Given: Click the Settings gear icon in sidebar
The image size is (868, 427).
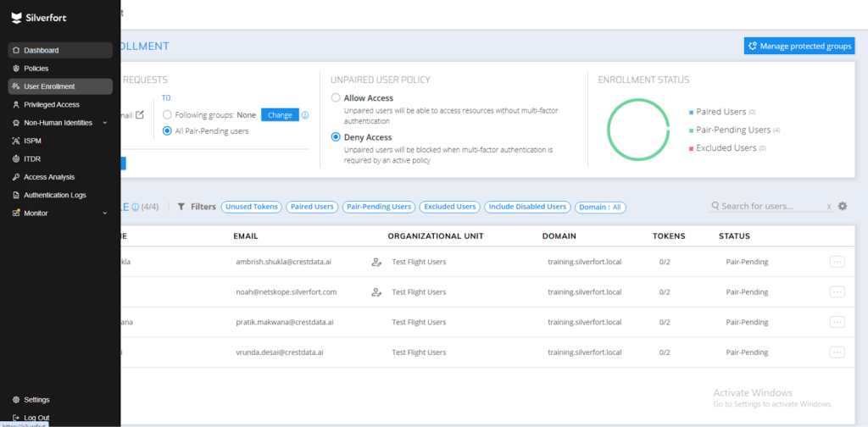Looking at the screenshot, I should 16,399.
